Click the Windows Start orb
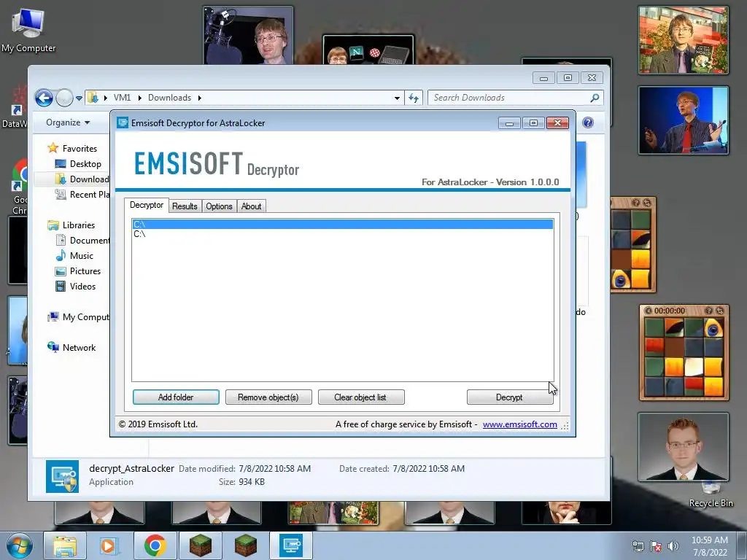Screen dimensions: 747x560 (x=20, y=545)
